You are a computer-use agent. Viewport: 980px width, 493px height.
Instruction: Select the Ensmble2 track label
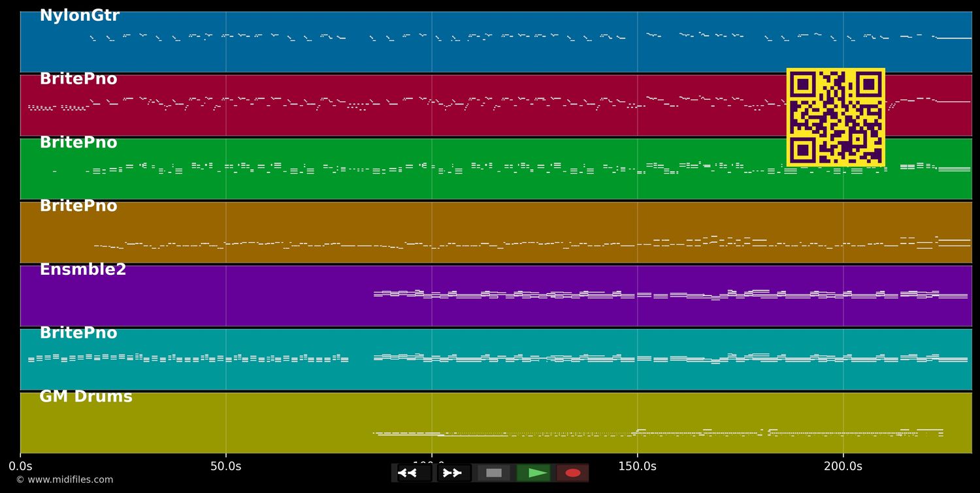pos(82,270)
